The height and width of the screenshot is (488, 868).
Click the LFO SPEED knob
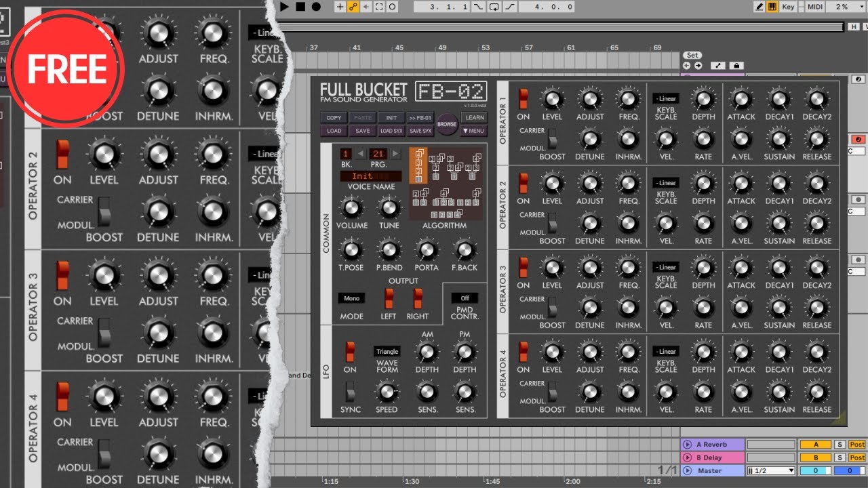click(x=387, y=391)
